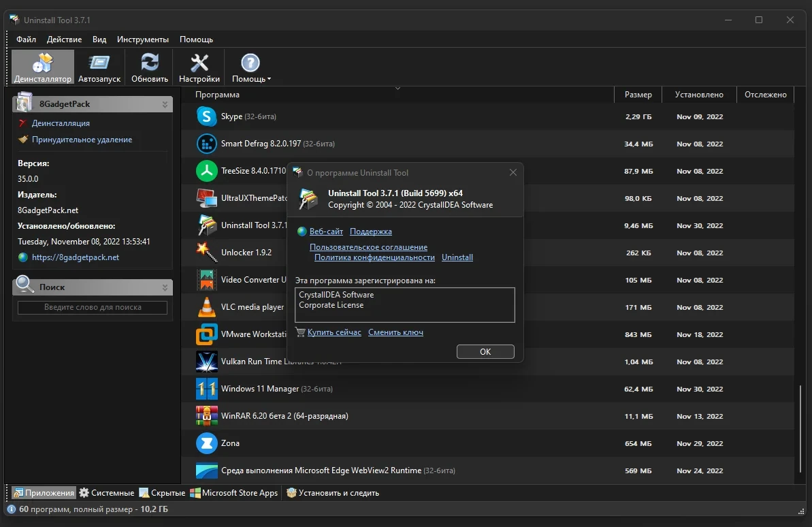
Task: Click the info icon in the status bar
Action: pos(12,509)
